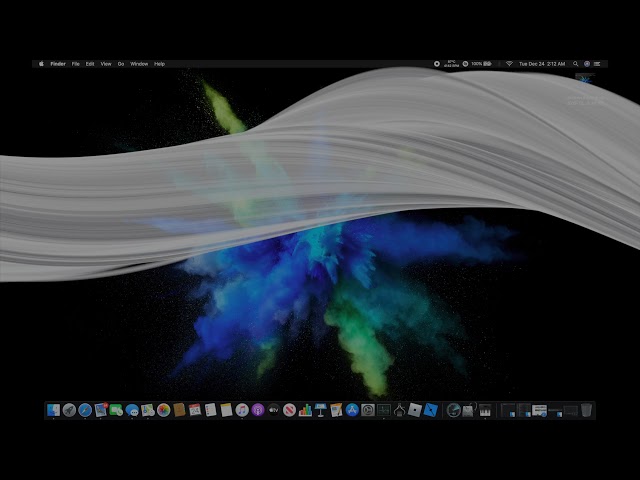The height and width of the screenshot is (480, 640).
Task: Select screenshot file thumbnail on desktop
Action: click(585, 79)
